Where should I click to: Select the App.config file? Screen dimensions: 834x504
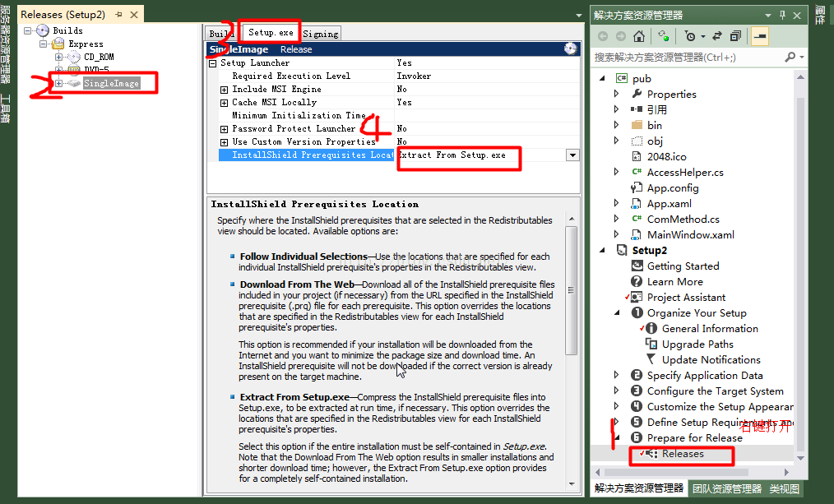tap(673, 188)
